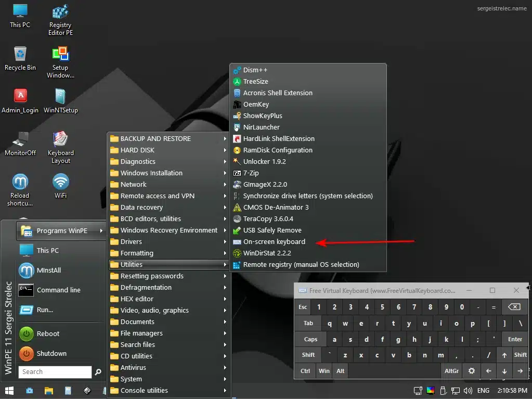Screen dimensions: 532x399
Task: Open the Run... dialog
Action: pyautogui.click(x=61, y=310)
